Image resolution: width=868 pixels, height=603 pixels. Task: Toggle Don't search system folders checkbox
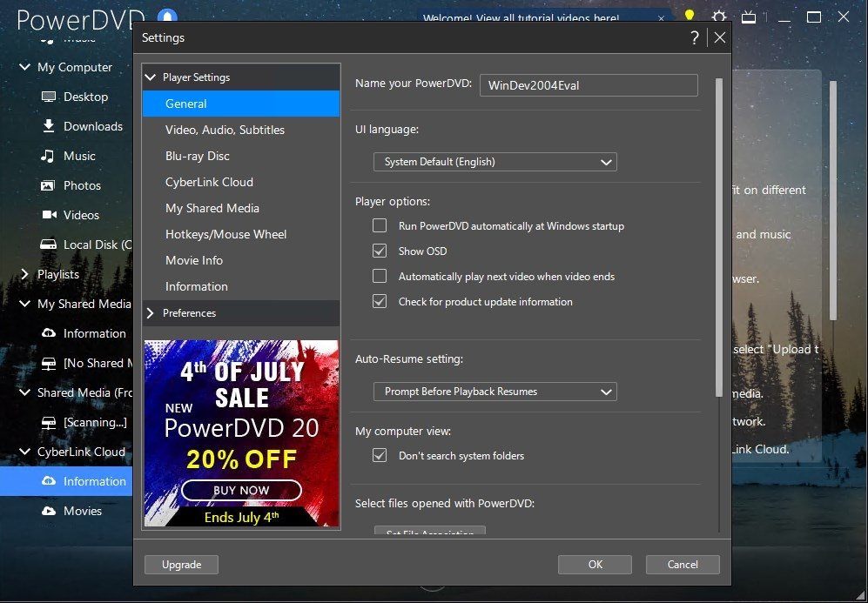click(x=380, y=456)
